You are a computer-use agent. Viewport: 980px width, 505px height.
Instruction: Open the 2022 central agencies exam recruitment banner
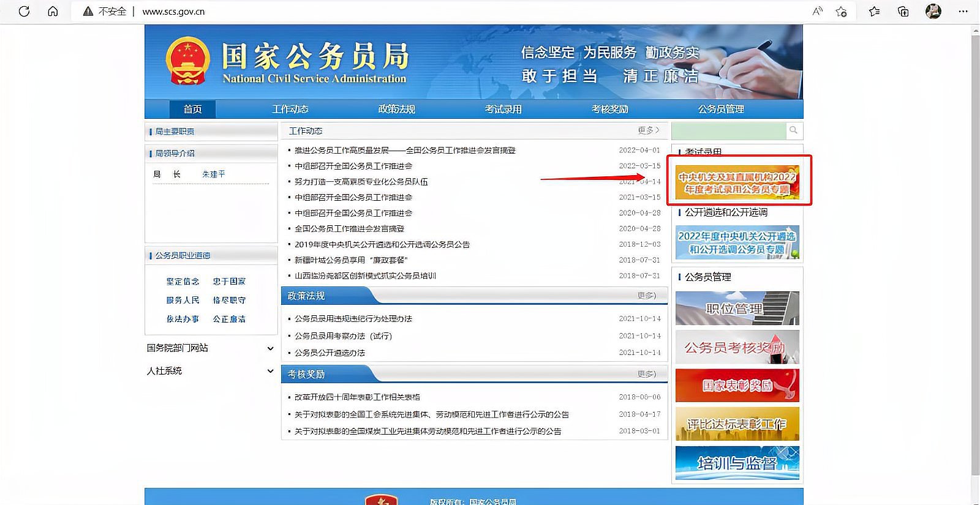click(x=737, y=182)
